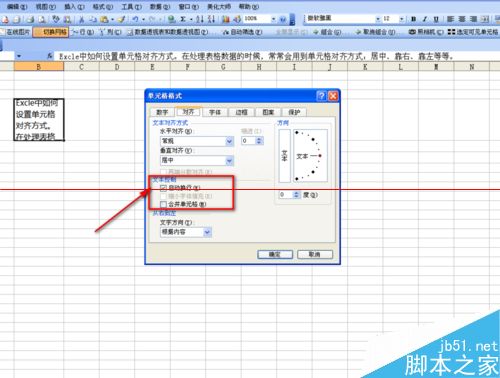
Task: Open the Paste options dropdown arrow
Action: pyautogui.click(x=112, y=20)
